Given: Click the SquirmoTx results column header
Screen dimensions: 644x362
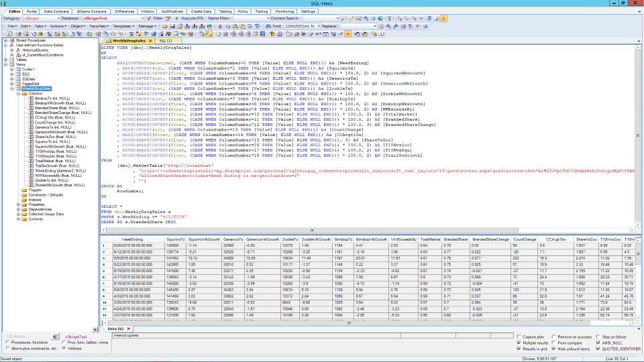Looking at the screenshot, I should [x=175, y=239].
